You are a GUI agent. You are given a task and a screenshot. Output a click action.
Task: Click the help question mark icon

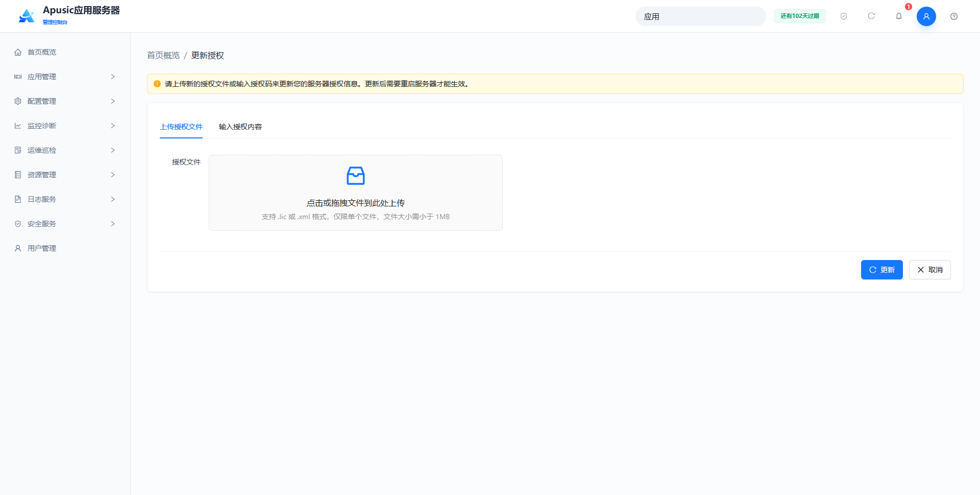(954, 16)
